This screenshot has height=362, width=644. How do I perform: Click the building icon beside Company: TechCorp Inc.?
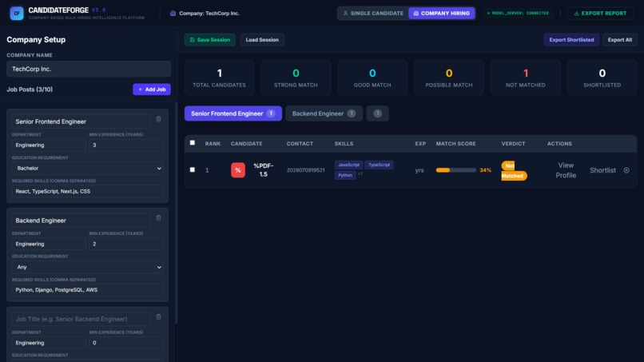173,13
